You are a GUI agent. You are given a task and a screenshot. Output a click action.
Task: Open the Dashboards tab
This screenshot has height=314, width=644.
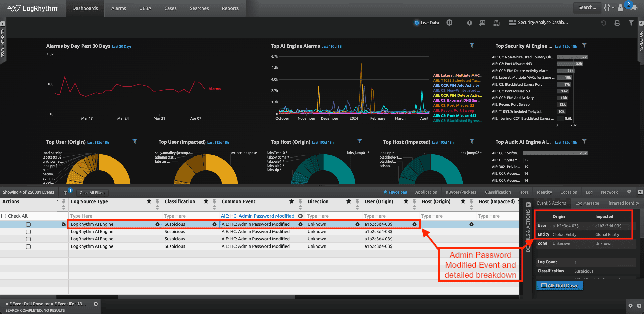(85, 8)
